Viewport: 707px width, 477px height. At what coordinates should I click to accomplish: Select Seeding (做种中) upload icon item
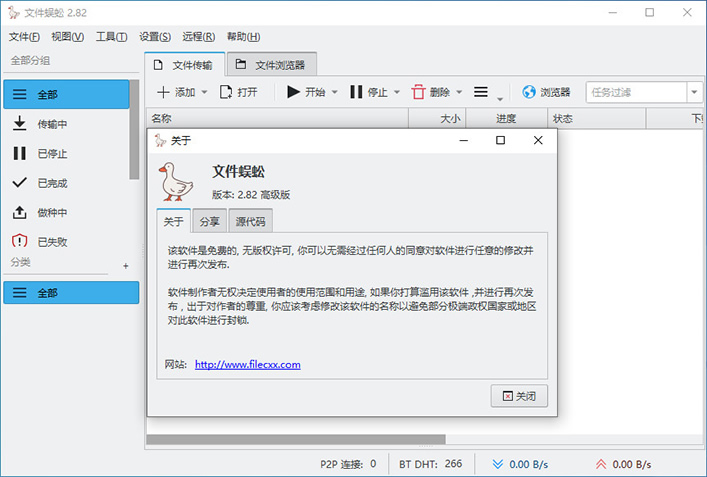pyautogui.click(x=66, y=212)
